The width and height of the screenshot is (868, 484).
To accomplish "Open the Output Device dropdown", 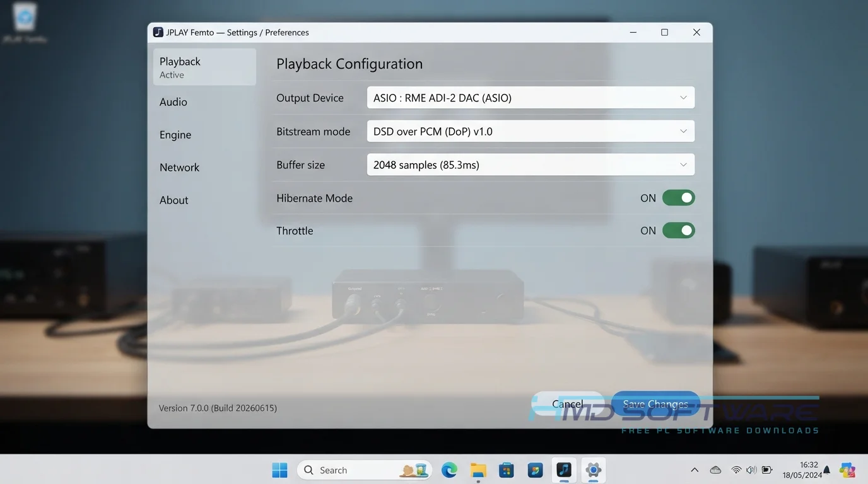I will pyautogui.click(x=531, y=98).
